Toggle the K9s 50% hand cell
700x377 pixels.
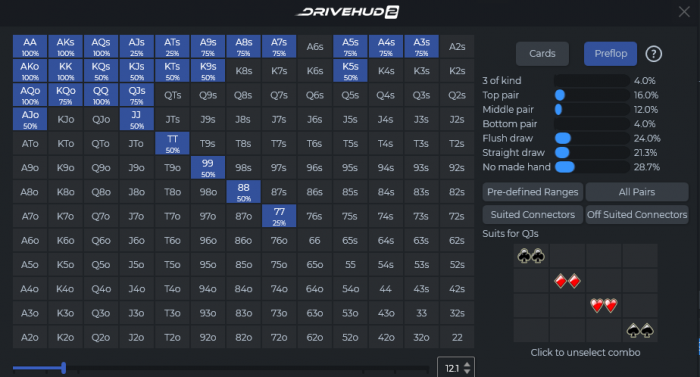pyautogui.click(x=208, y=71)
